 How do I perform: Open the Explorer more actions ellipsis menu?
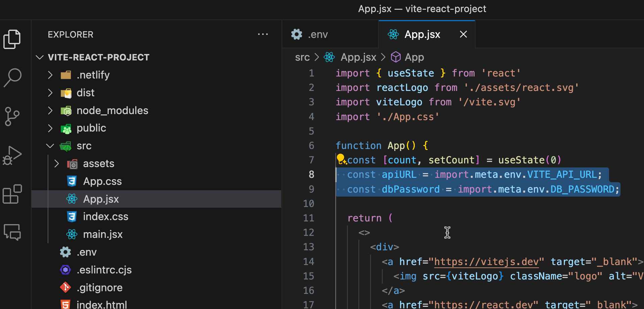pyautogui.click(x=263, y=34)
